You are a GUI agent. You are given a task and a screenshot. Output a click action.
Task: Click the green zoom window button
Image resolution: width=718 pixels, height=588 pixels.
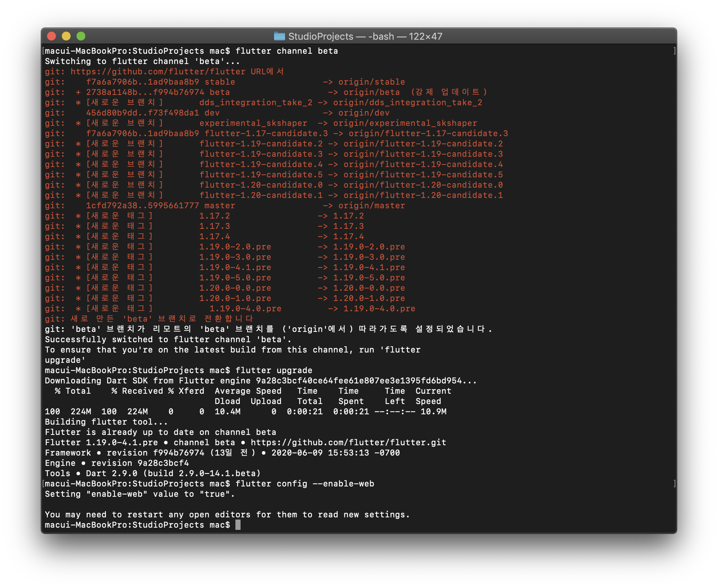coord(81,36)
